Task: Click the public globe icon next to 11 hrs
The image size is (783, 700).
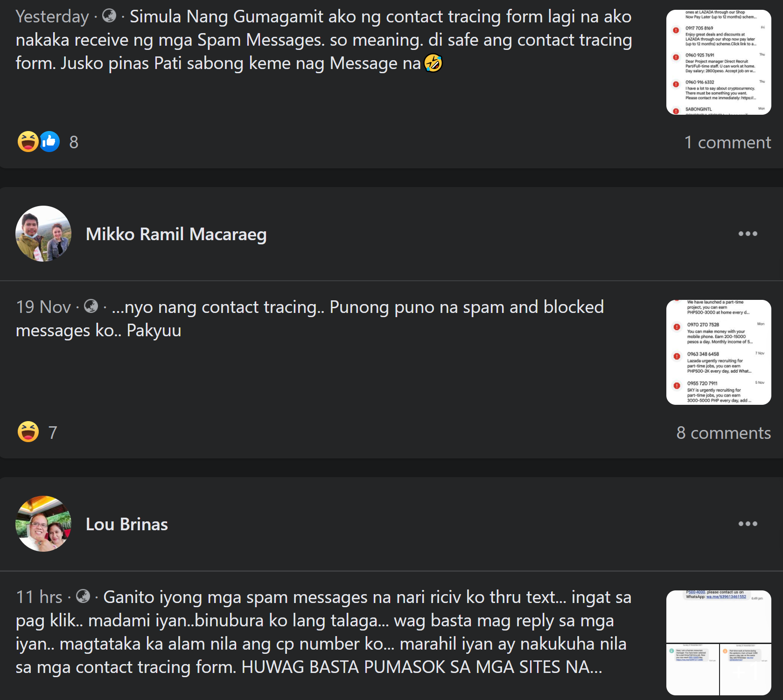Action: [x=83, y=596]
